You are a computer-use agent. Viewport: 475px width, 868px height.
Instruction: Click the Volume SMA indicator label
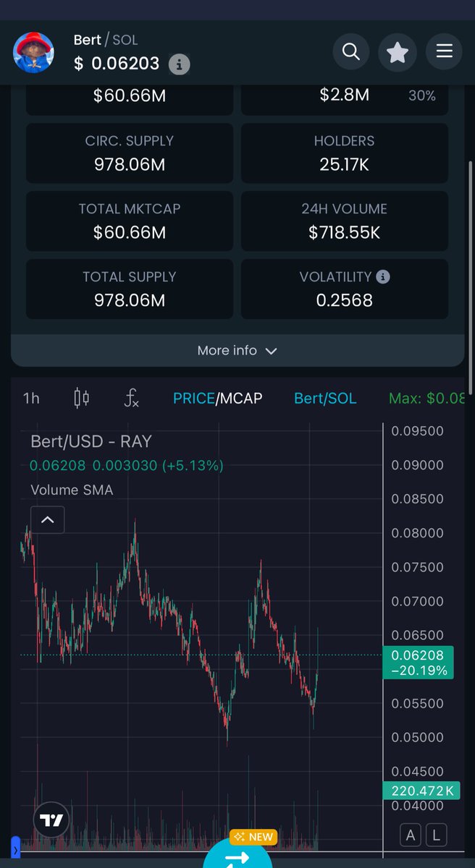tap(72, 490)
